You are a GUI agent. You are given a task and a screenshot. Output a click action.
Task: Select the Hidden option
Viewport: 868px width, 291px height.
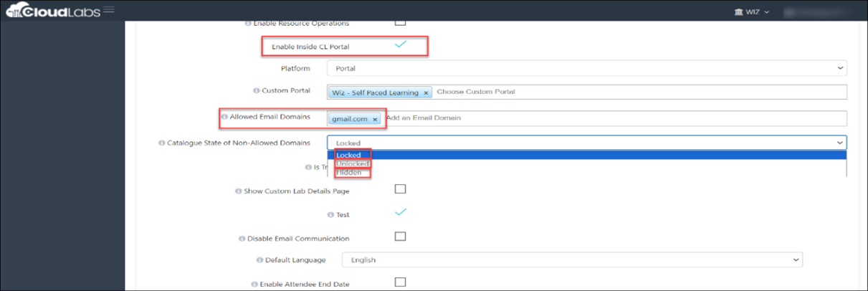coord(586,173)
